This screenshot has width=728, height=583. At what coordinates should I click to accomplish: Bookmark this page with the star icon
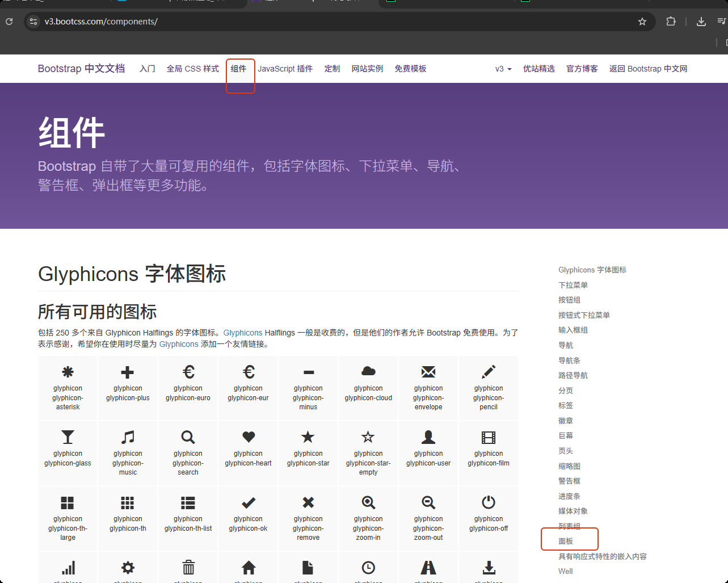(642, 22)
